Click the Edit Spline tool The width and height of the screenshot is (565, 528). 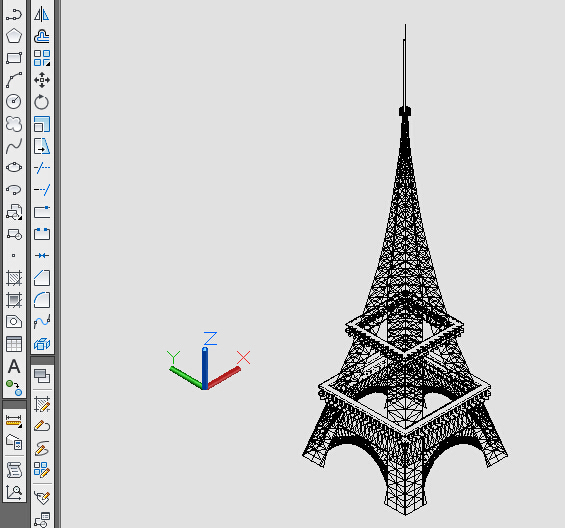pyautogui.click(x=42, y=448)
